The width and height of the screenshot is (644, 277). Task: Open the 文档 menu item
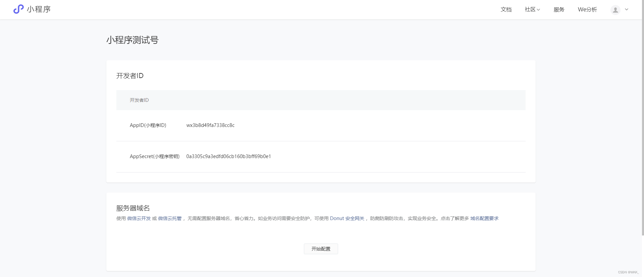pyautogui.click(x=506, y=9)
